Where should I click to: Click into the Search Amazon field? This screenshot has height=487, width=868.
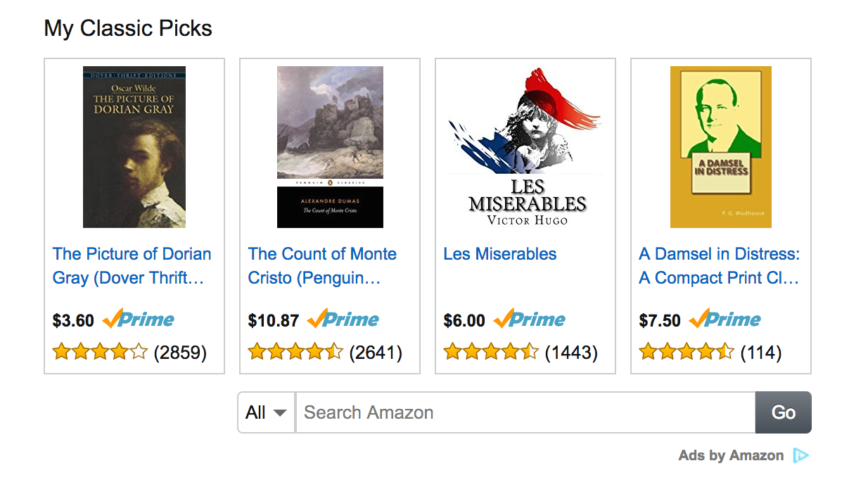pyautogui.click(x=525, y=412)
